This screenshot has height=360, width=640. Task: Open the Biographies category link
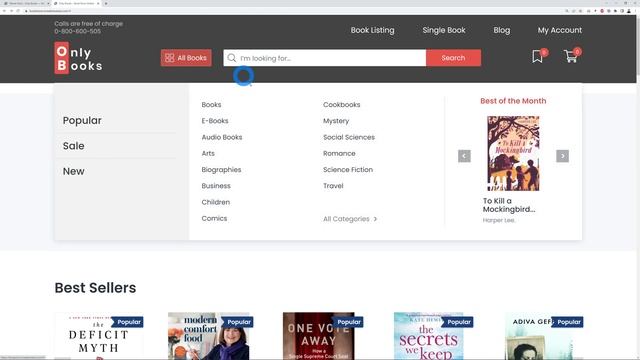[x=221, y=169]
